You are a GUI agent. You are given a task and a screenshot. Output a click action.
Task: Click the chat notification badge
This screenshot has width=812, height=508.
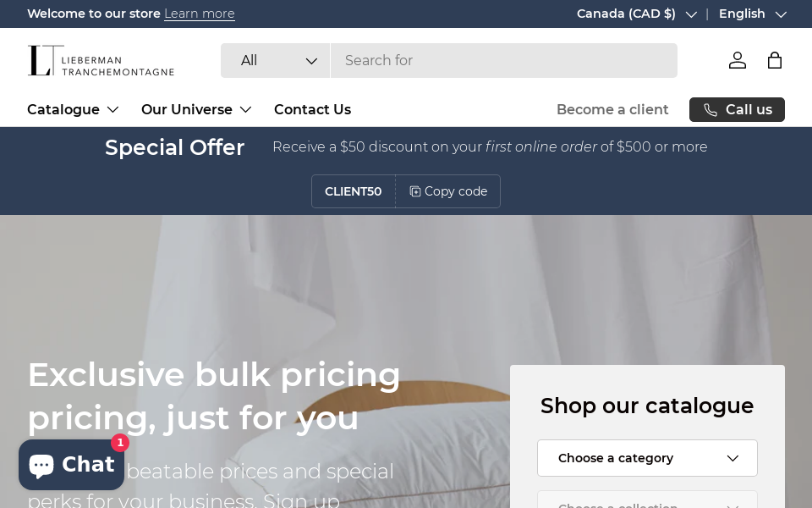coord(120,443)
